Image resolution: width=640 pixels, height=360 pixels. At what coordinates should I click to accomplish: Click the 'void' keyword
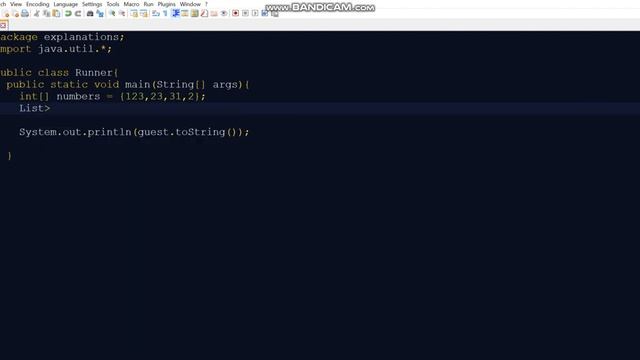[x=107, y=84]
